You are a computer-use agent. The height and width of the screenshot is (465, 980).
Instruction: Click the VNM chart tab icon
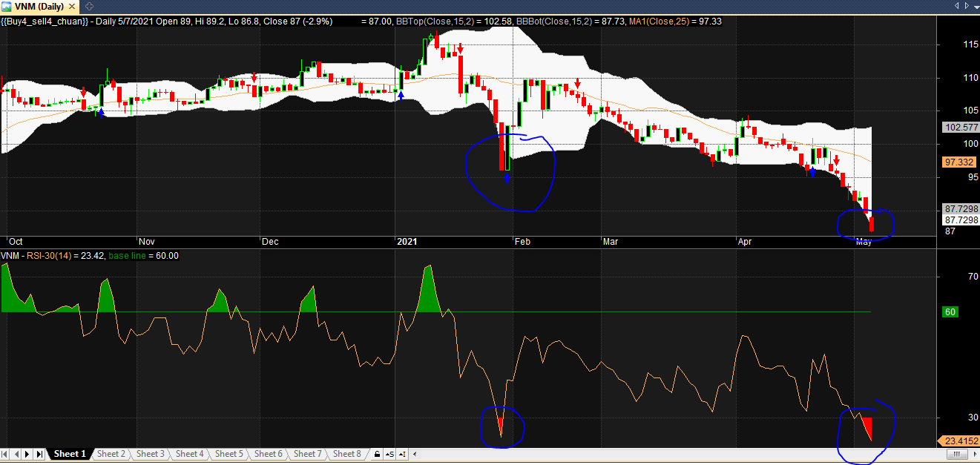click(7, 6)
